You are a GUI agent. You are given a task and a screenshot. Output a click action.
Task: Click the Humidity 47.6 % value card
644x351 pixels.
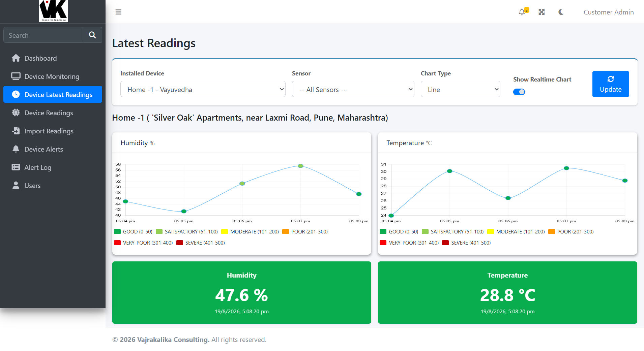pyautogui.click(x=242, y=292)
